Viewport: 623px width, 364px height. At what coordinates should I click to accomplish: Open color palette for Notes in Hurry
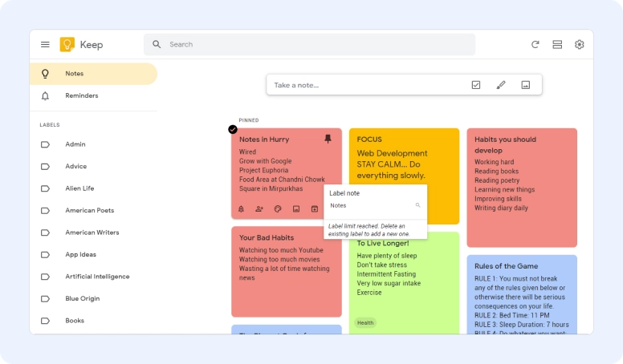[278, 208]
